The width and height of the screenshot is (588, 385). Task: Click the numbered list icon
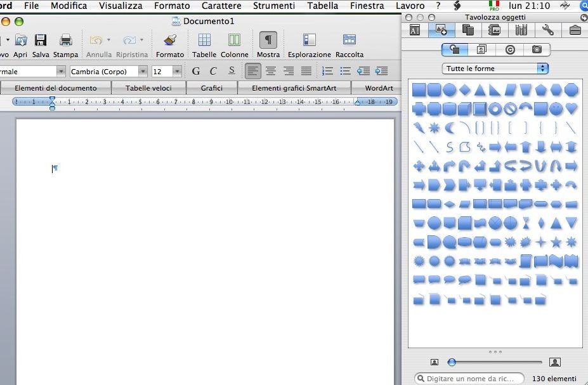(x=327, y=71)
